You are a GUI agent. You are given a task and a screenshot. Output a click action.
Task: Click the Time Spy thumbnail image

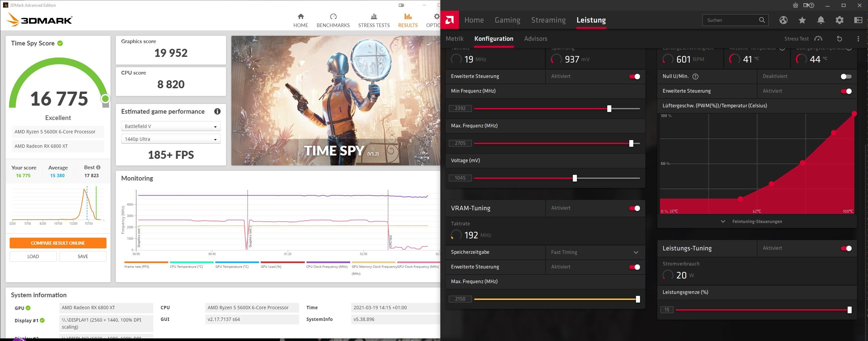tap(336, 101)
